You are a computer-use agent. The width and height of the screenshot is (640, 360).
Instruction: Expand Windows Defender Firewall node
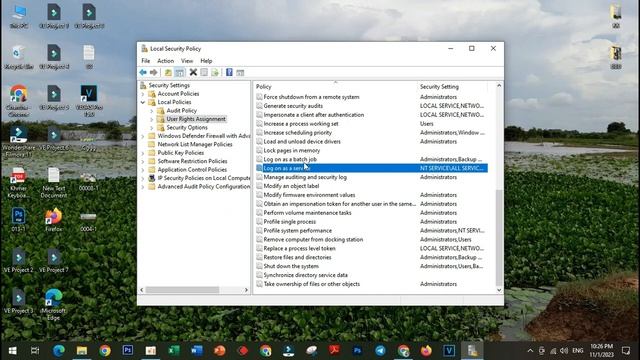(143, 136)
